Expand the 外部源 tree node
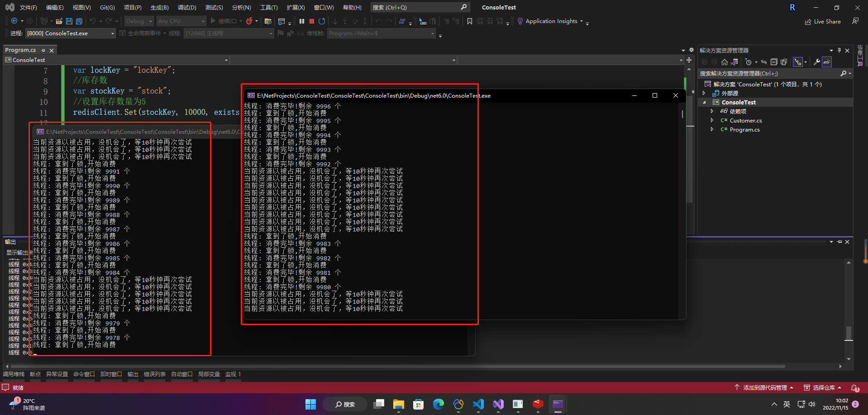Screen dimensions: 868x415 point(704,93)
